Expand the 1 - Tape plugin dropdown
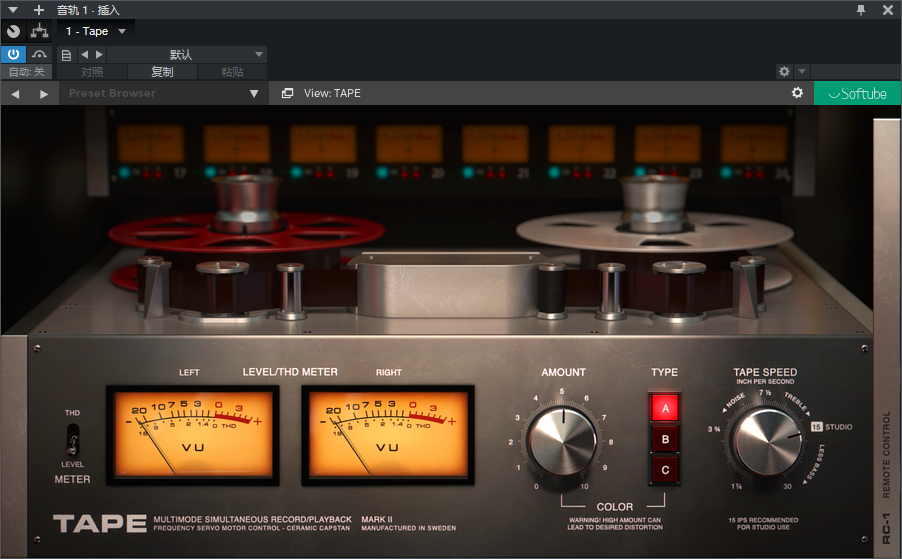 click(122, 31)
